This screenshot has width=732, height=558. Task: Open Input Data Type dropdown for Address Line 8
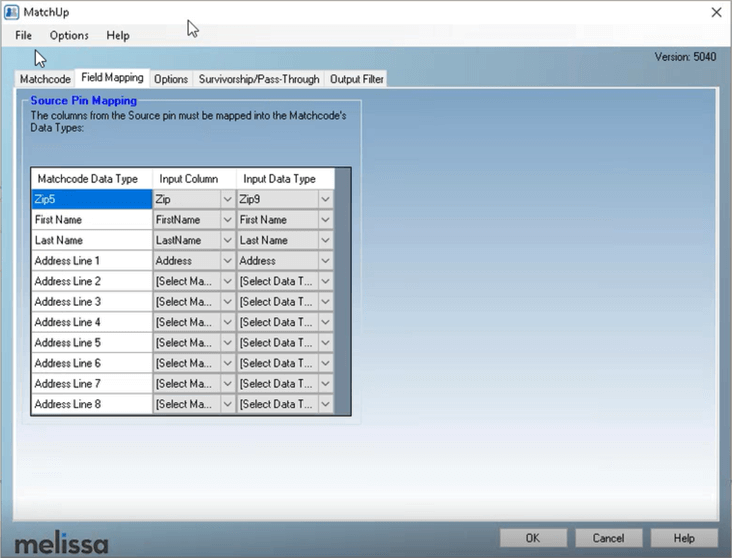[325, 404]
